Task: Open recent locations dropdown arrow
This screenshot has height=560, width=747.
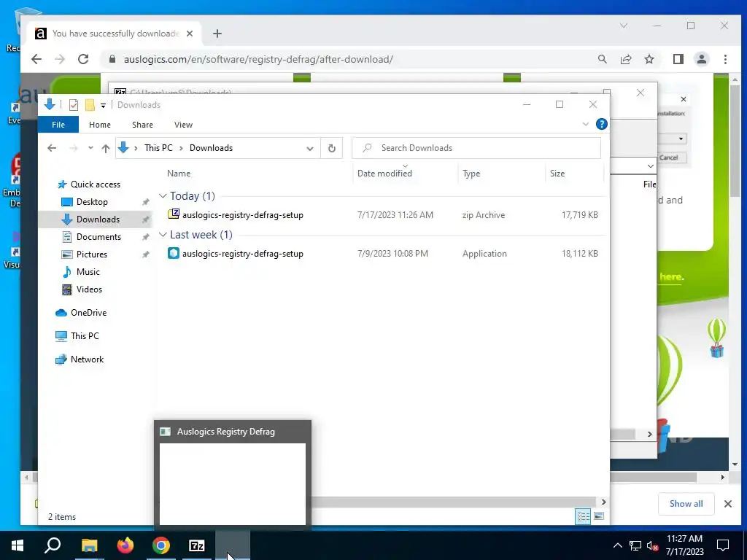Action: coord(90,148)
